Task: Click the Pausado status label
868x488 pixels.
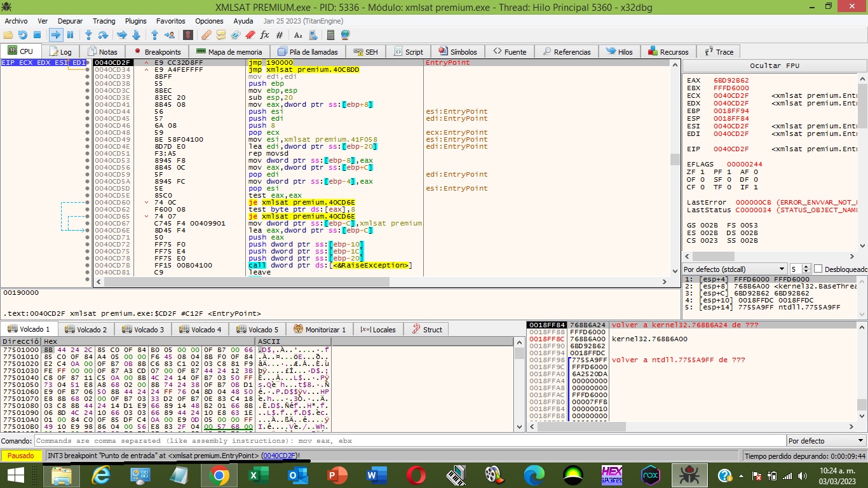Action: click(x=21, y=456)
